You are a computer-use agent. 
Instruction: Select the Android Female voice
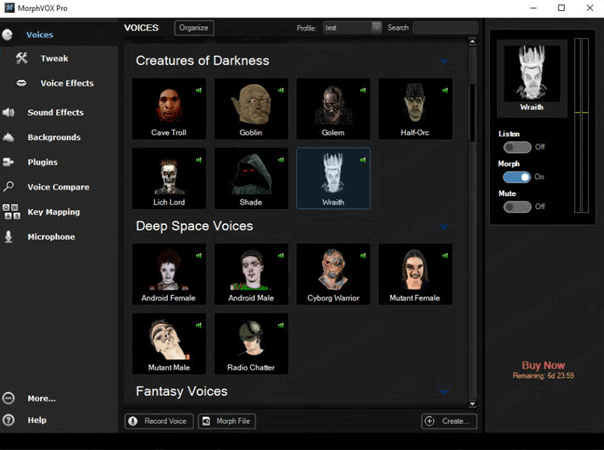click(169, 274)
